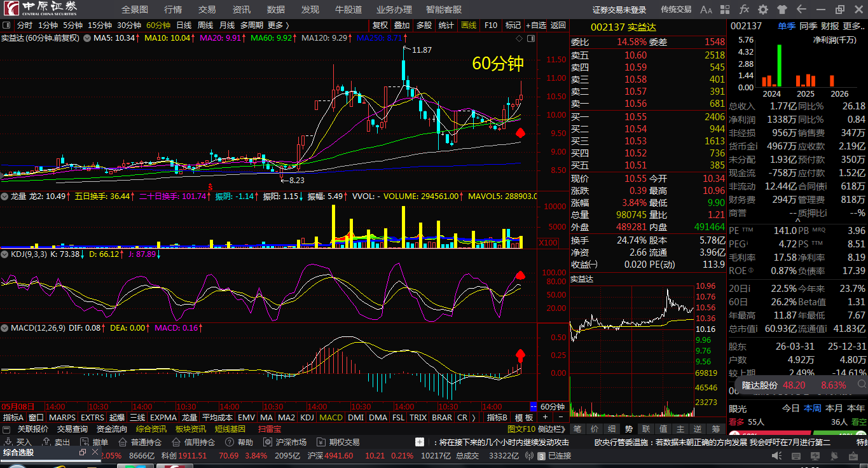Click 传统交易 button
Viewport: 868px width, 468px height.
676,10
